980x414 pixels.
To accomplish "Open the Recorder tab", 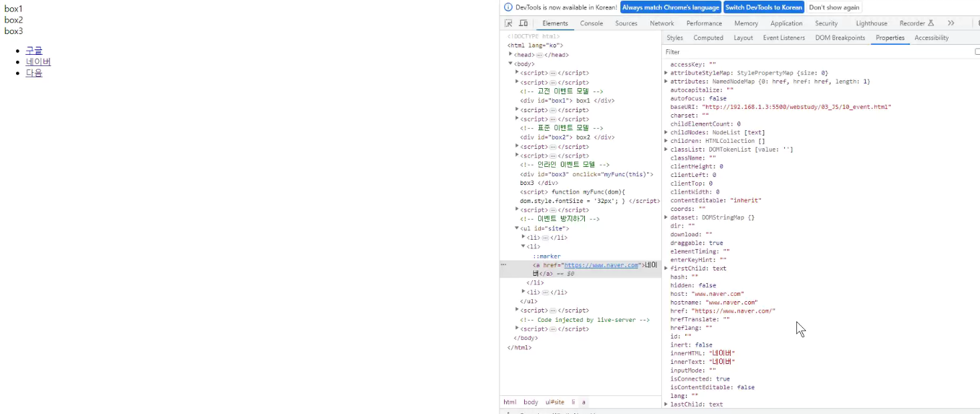I will pos(916,23).
